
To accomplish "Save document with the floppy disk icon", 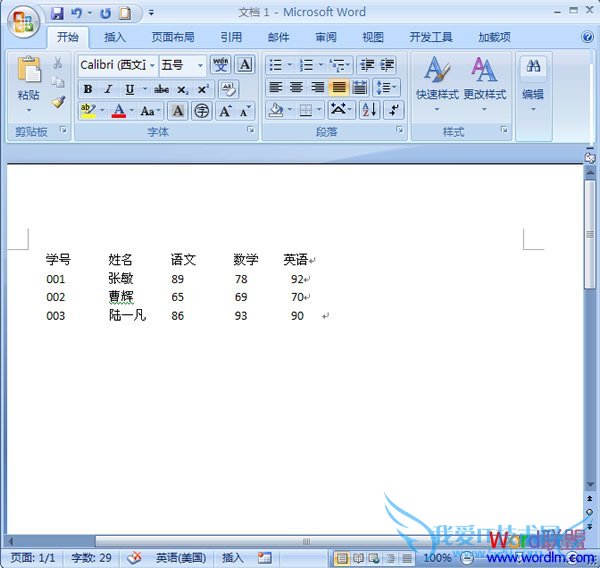I will 57,14.
